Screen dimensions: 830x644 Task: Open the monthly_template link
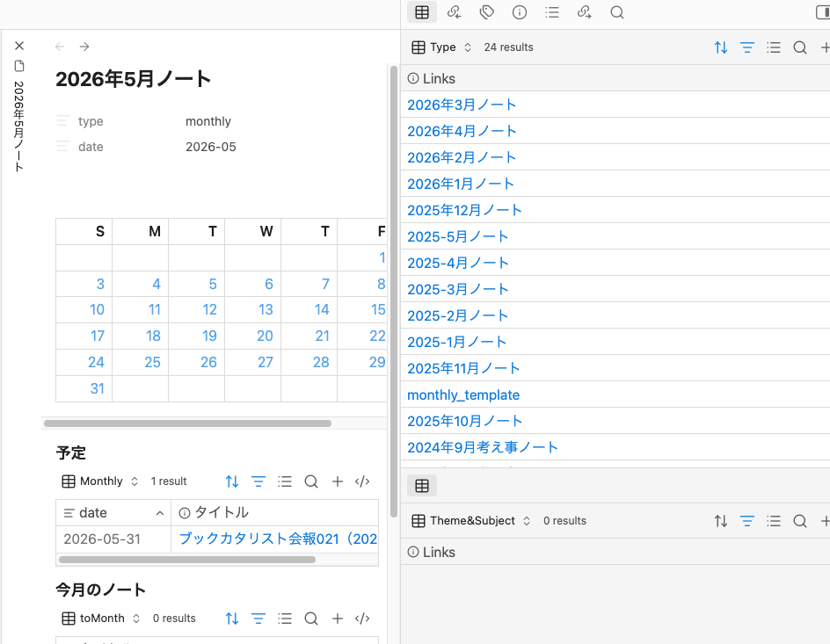point(463,395)
